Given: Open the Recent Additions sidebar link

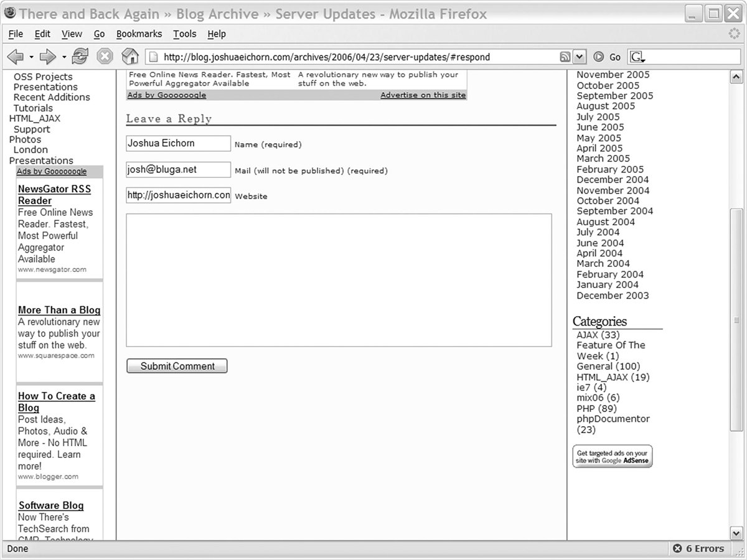Looking at the screenshot, I should 52,97.
